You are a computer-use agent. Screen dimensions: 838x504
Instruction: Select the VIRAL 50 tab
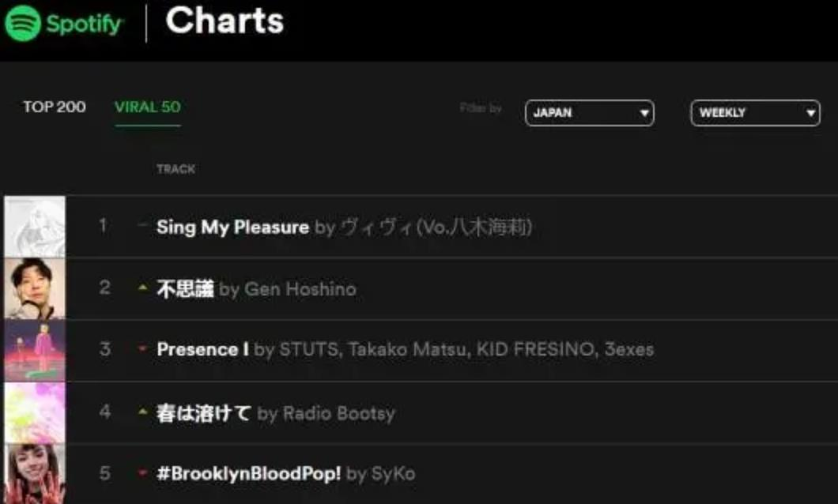tap(148, 107)
